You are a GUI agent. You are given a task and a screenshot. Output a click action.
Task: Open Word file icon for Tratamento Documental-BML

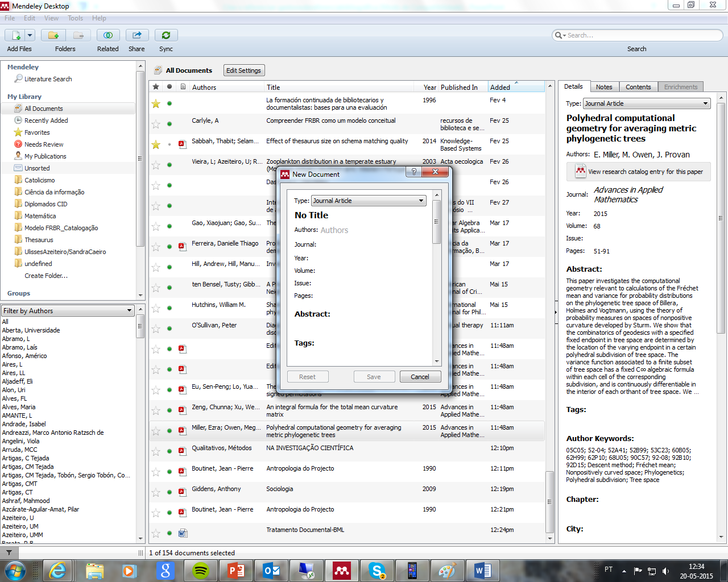point(183,533)
